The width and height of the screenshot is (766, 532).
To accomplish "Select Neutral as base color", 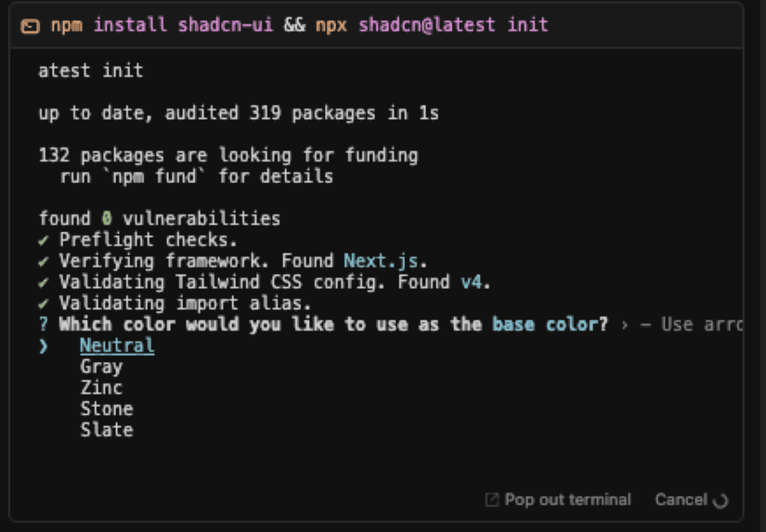I will click(x=117, y=345).
